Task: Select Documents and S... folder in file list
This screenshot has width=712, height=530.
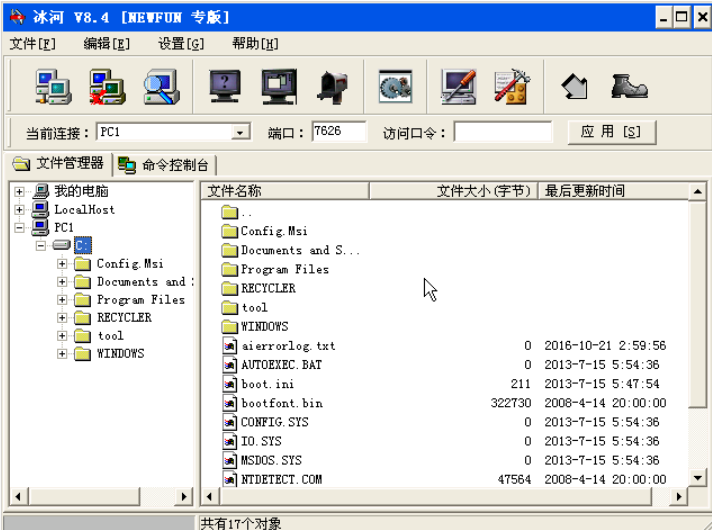Action: pos(300,250)
